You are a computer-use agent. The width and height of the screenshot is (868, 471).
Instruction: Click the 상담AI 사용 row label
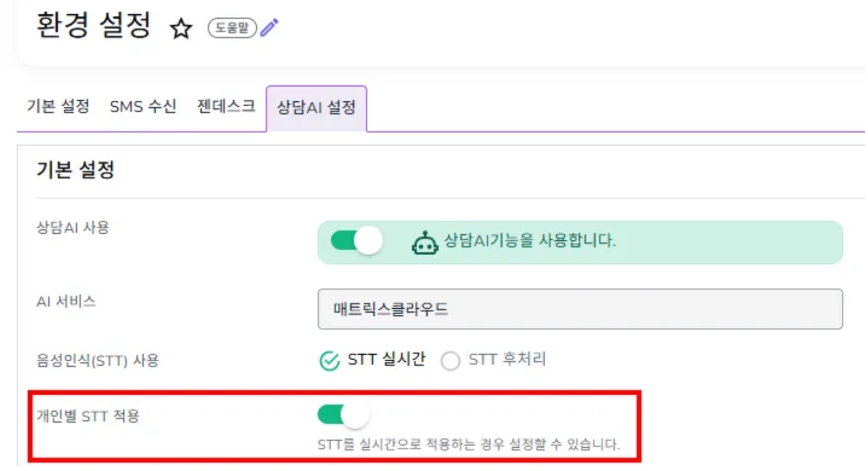(x=73, y=227)
